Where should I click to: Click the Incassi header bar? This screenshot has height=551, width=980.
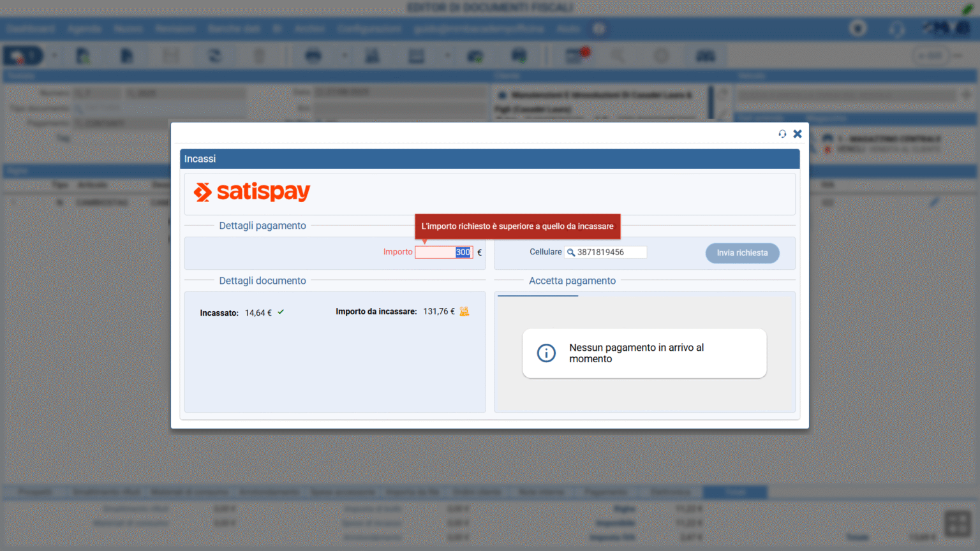489,159
